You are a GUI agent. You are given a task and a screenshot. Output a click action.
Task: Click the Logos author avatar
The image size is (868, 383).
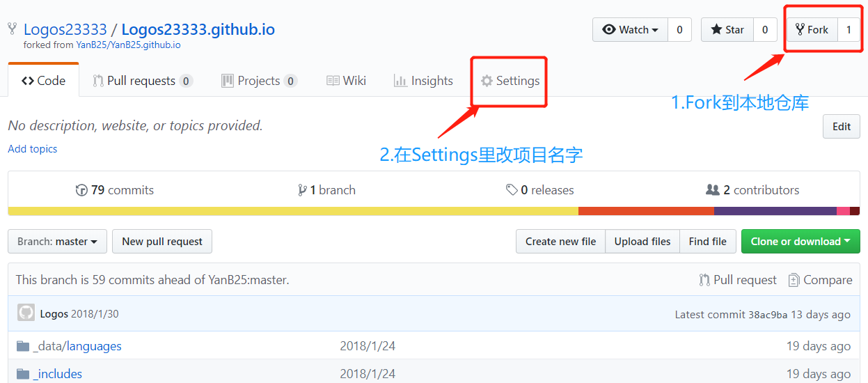pyautogui.click(x=26, y=313)
